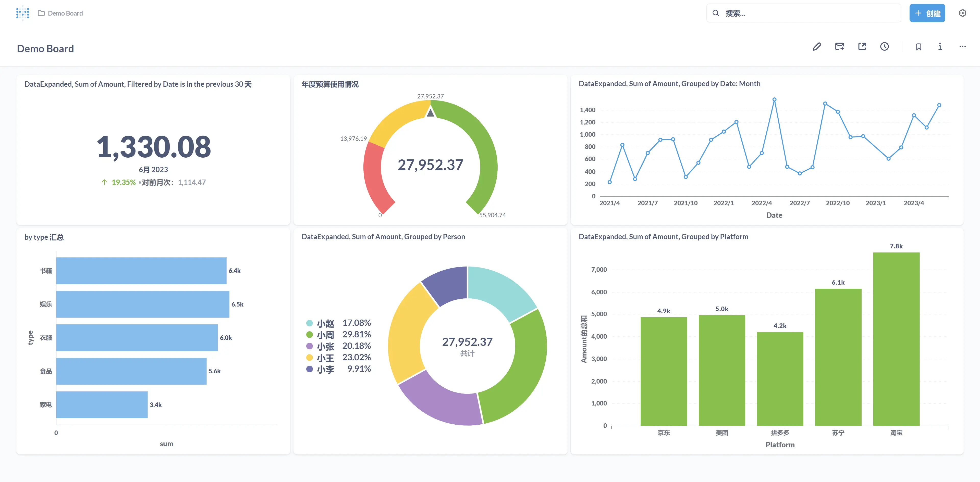Screen dimensions: 980x482
Task: Click the 京东 bar labeled 4.9k
Action: pos(664,371)
